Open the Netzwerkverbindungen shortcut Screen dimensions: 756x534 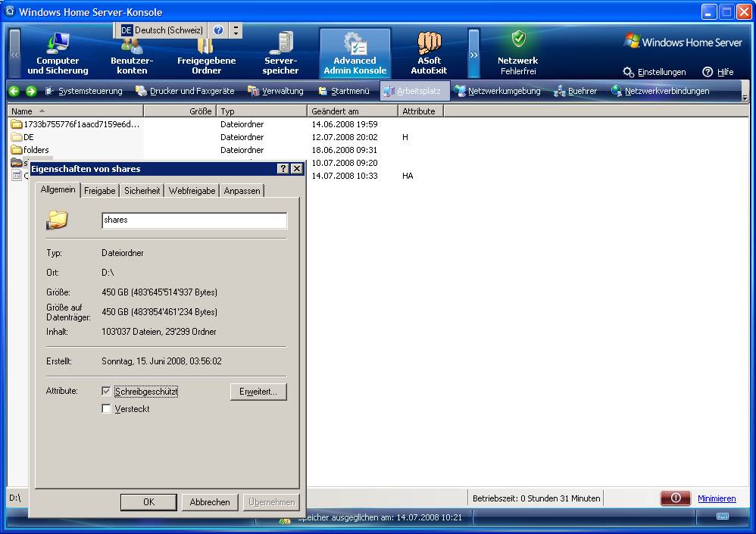(661, 91)
